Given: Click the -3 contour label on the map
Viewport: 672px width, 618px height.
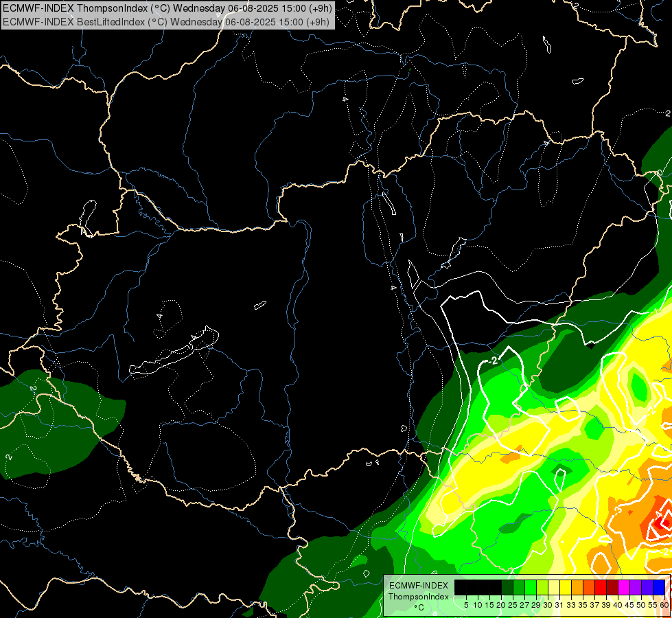Looking at the screenshot, I should [x=617, y=510].
